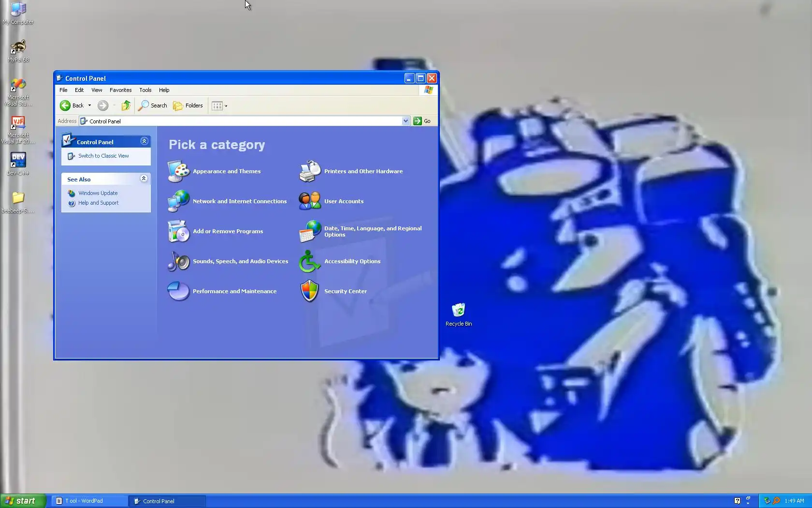
Task: Open the Help menu
Action: tap(164, 90)
